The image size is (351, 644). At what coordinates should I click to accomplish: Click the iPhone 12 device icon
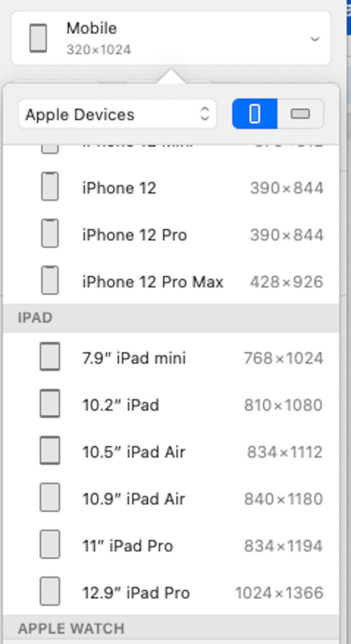[50, 187]
